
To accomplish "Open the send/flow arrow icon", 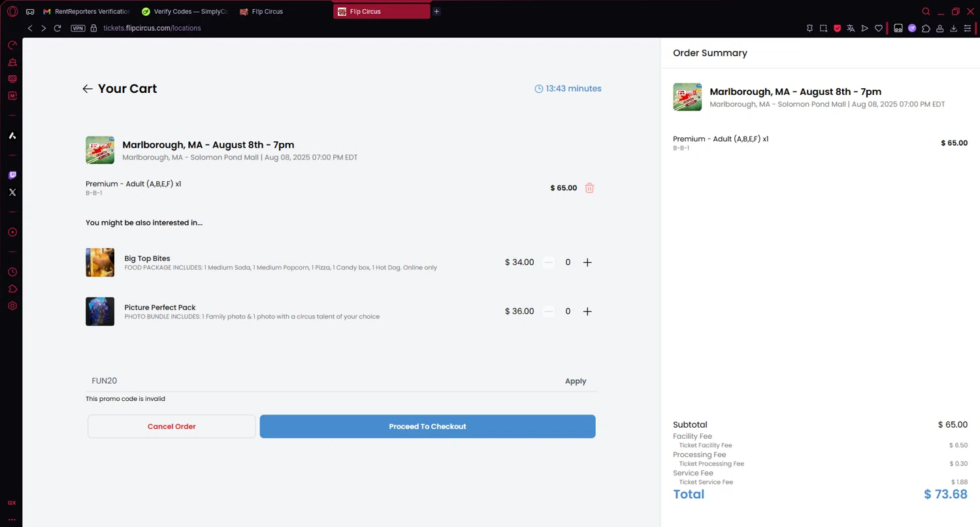I will coord(865,28).
